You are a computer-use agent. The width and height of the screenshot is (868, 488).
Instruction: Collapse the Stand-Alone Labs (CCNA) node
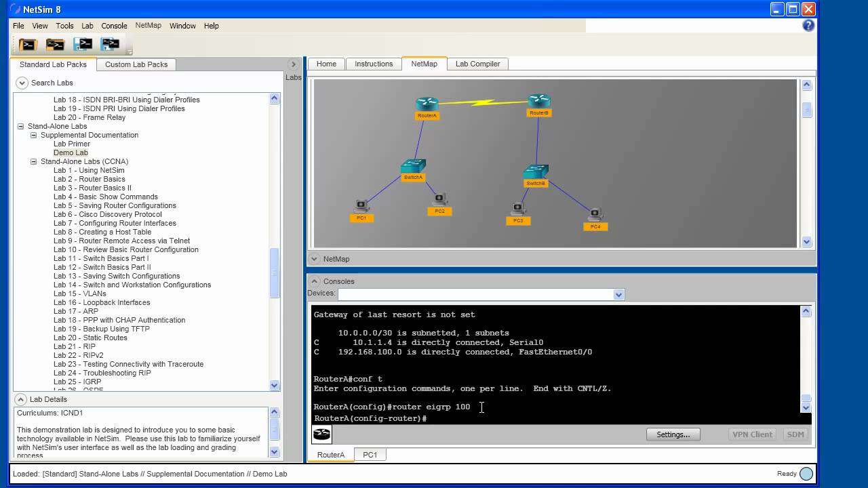point(34,161)
